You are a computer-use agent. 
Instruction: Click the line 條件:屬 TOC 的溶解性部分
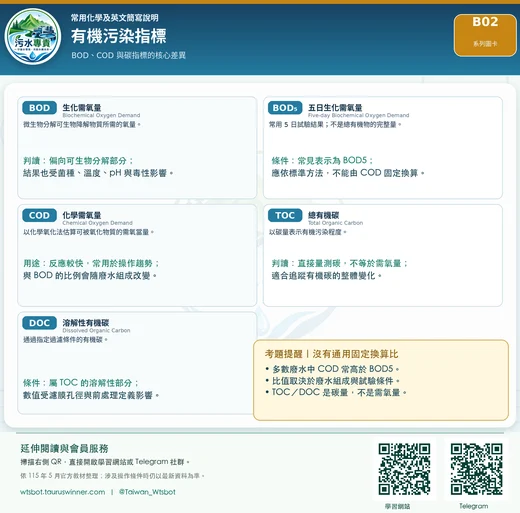click(x=81, y=383)
